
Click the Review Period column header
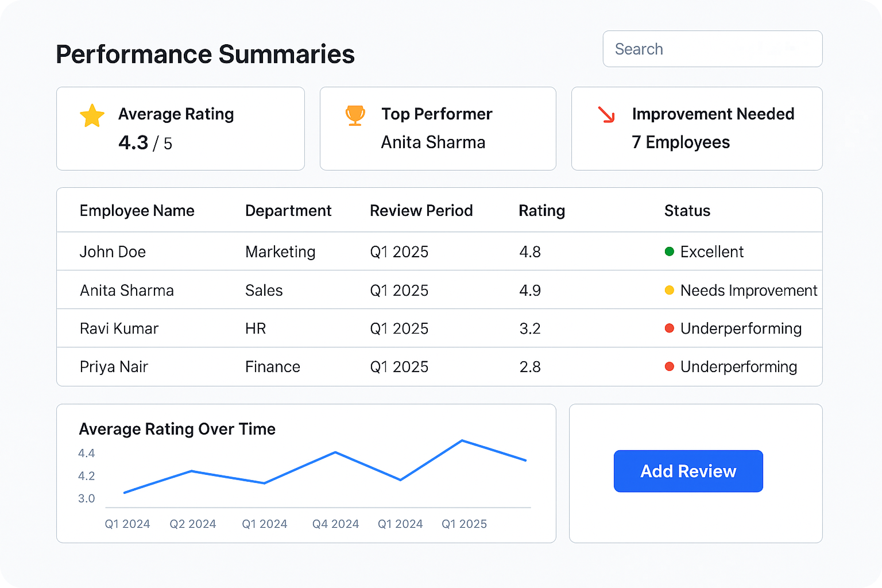point(421,211)
